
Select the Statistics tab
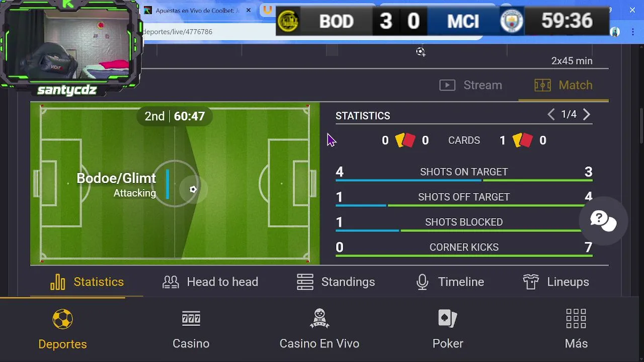(87, 282)
